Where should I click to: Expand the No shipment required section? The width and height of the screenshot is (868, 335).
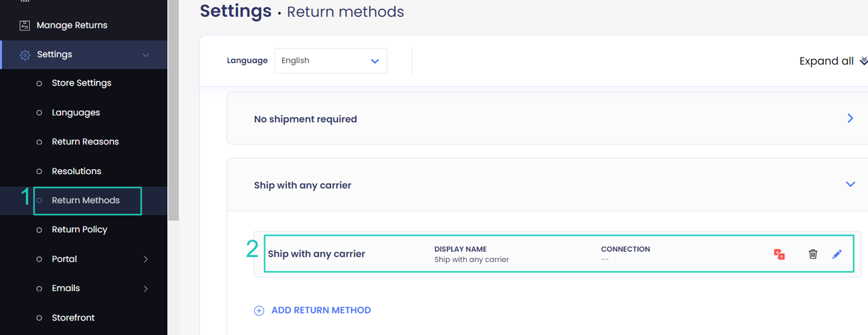click(x=850, y=119)
